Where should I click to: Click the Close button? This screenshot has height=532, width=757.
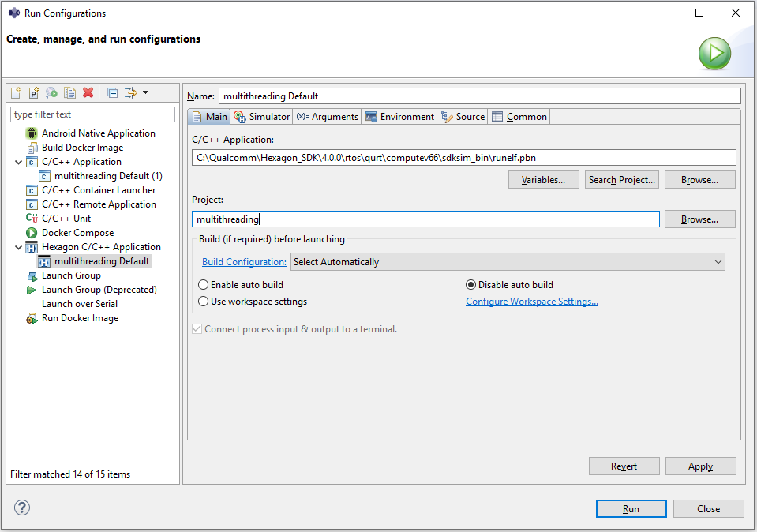(x=709, y=509)
